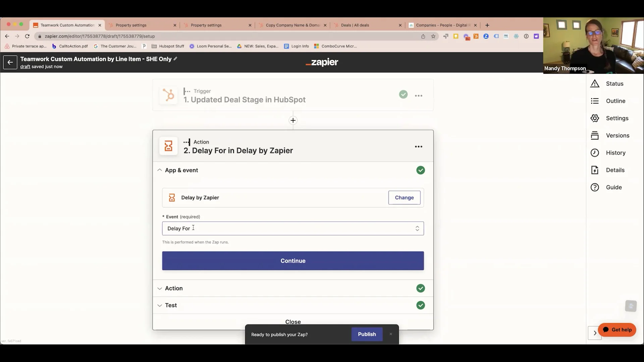The height and width of the screenshot is (362, 644).
Task: Switch to Deals All deals tab
Action: pyautogui.click(x=368, y=25)
